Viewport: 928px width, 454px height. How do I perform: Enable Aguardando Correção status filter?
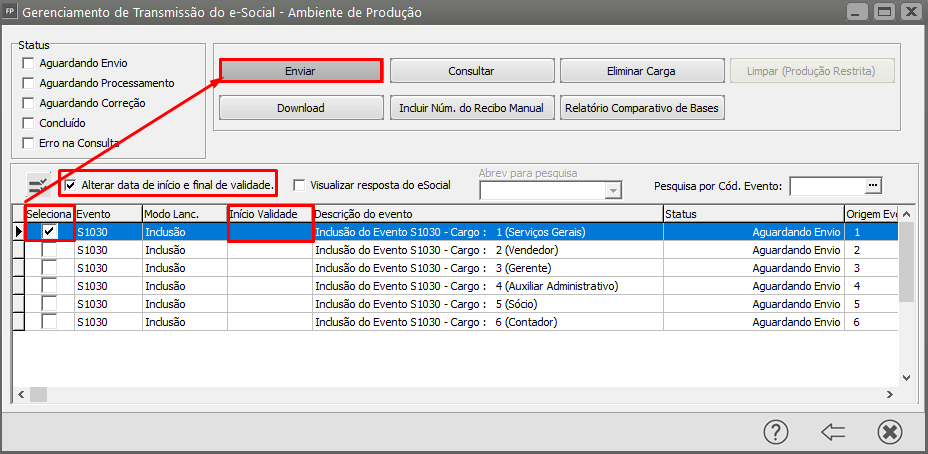[28, 103]
